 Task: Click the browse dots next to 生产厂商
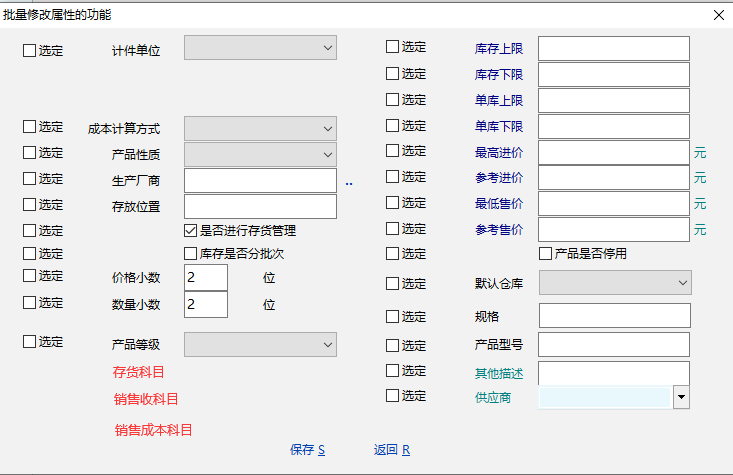click(x=349, y=184)
